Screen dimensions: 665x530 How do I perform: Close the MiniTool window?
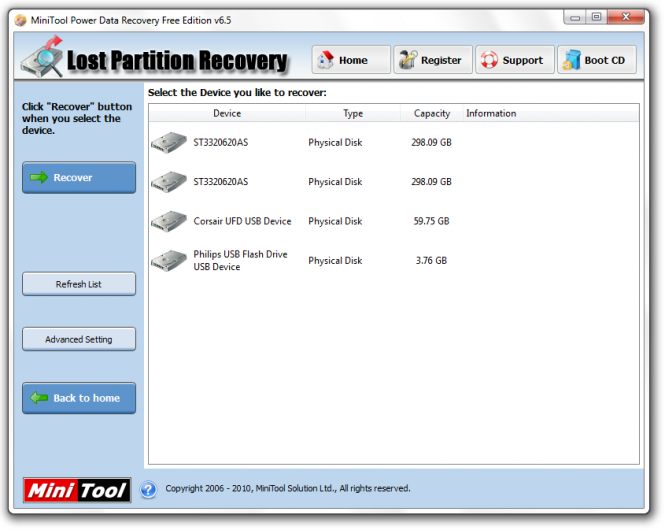626,17
